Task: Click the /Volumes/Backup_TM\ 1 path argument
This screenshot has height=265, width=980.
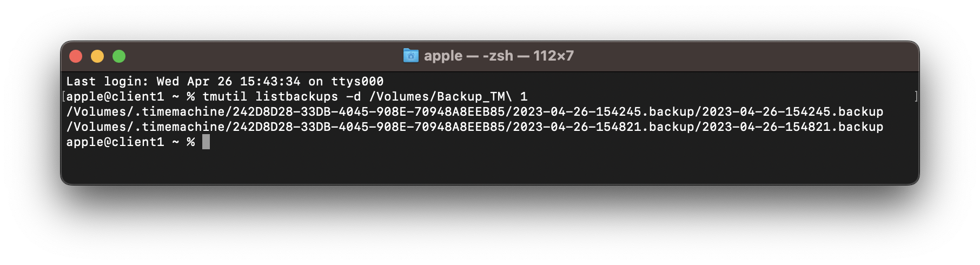Action: click(448, 96)
